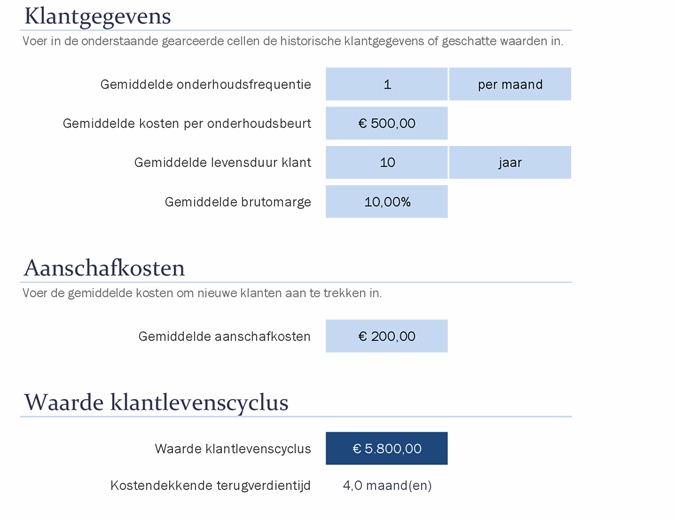Click the € 200,00 acquisition cost cell

point(386,336)
